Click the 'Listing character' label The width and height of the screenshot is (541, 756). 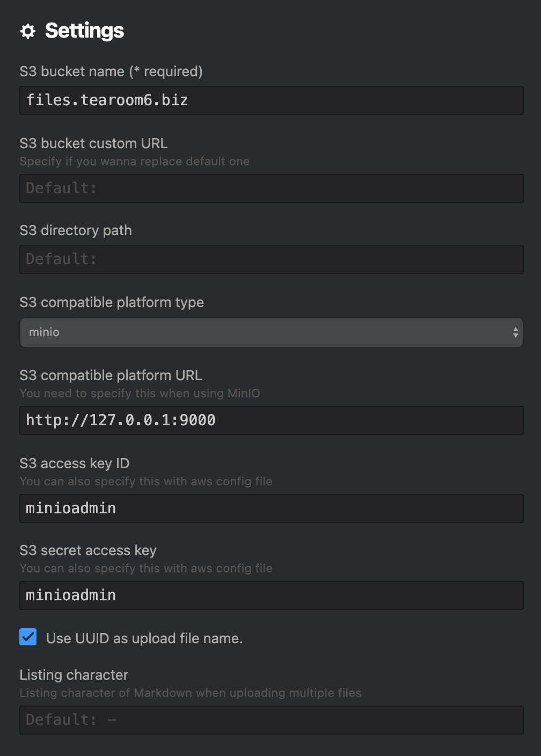click(x=74, y=675)
